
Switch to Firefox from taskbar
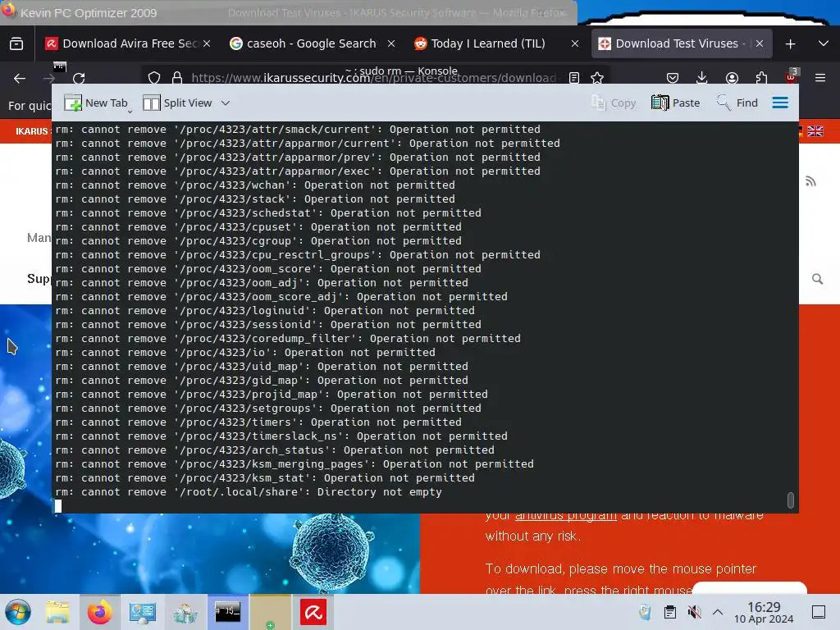tap(99, 612)
